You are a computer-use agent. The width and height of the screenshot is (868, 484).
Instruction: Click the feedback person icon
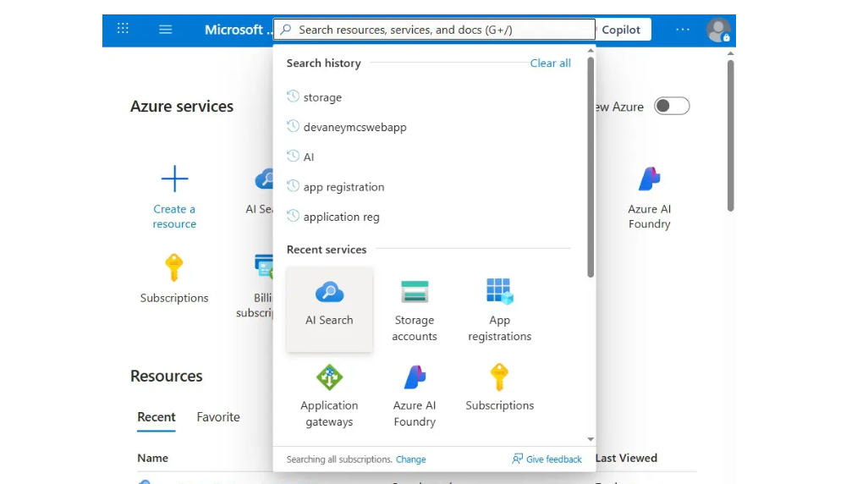517,459
